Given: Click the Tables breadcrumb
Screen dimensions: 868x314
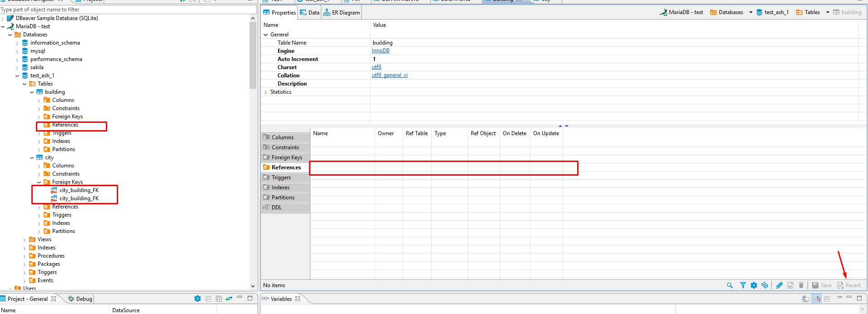Looking at the screenshot, I should (x=808, y=12).
